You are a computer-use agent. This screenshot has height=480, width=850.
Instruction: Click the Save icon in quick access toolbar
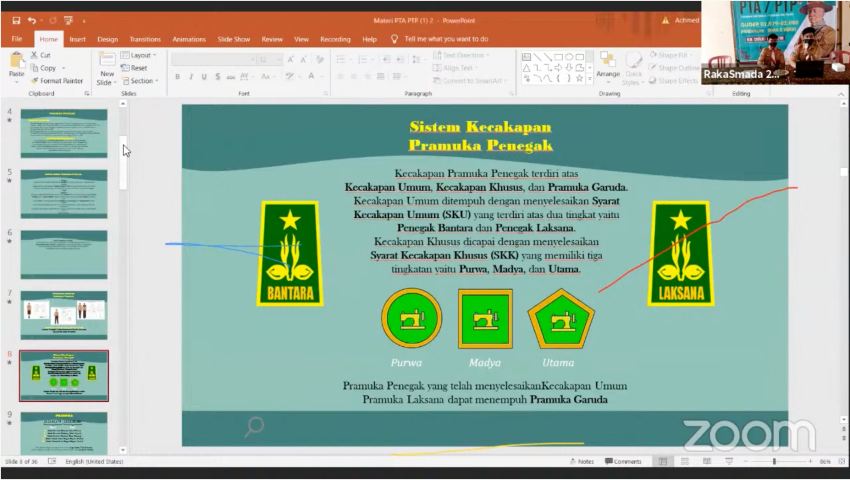[x=16, y=20]
